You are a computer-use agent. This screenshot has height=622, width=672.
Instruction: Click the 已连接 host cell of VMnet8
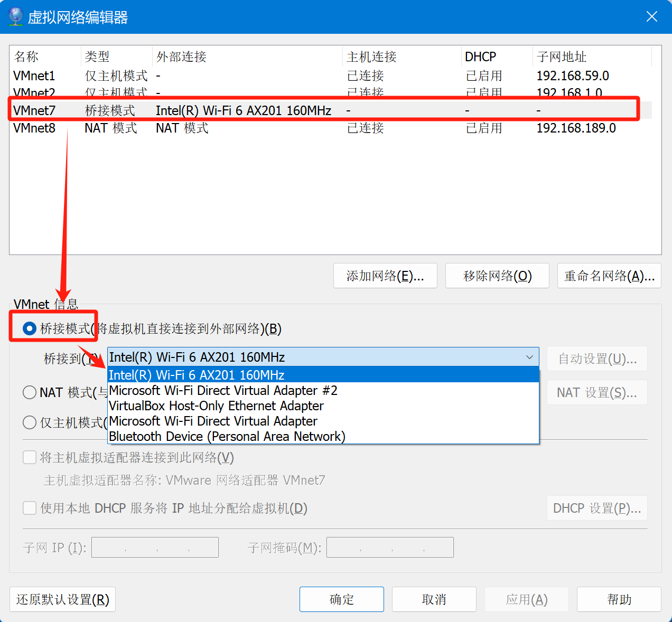tap(366, 128)
